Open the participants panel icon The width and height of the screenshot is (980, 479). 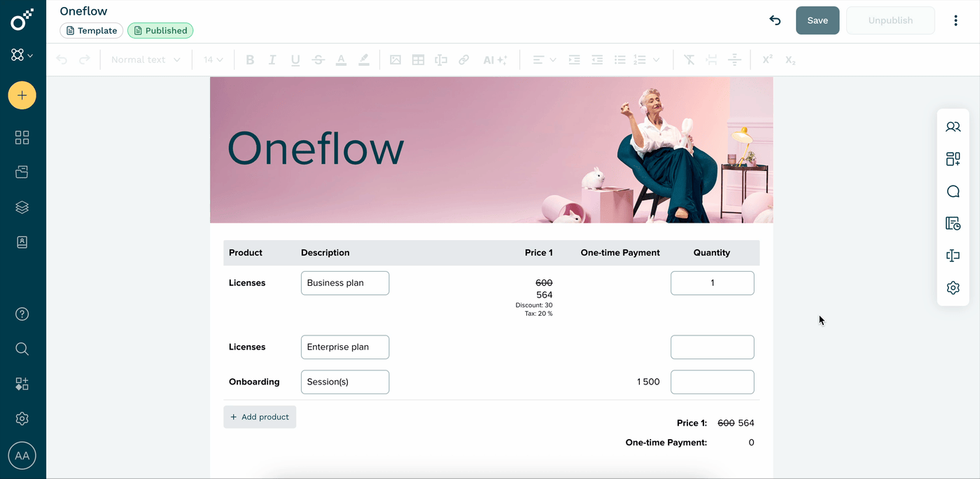click(953, 127)
